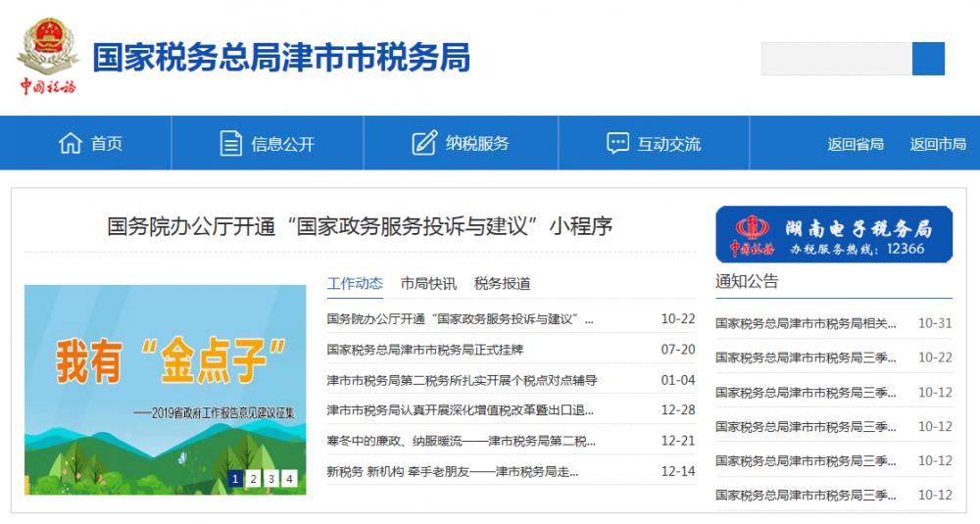980x524 pixels.
Task: Open the 返回市局 link
Action: tap(937, 144)
